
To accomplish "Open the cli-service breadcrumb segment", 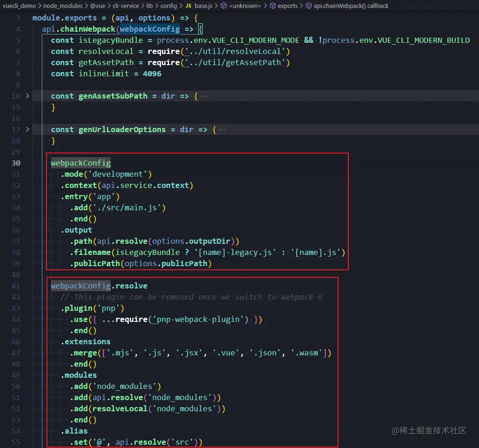I will 126,6.
